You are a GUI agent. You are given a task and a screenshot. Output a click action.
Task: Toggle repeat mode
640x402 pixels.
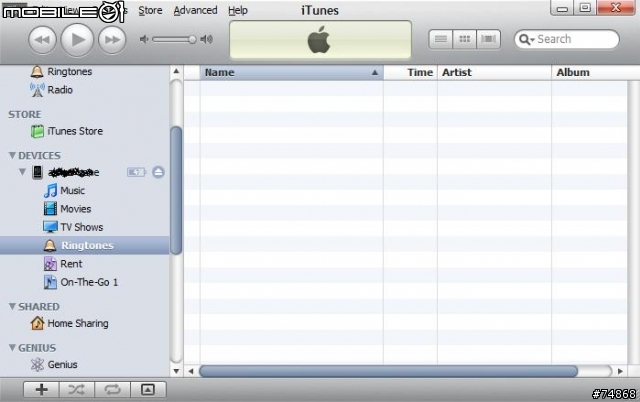(x=112, y=390)
